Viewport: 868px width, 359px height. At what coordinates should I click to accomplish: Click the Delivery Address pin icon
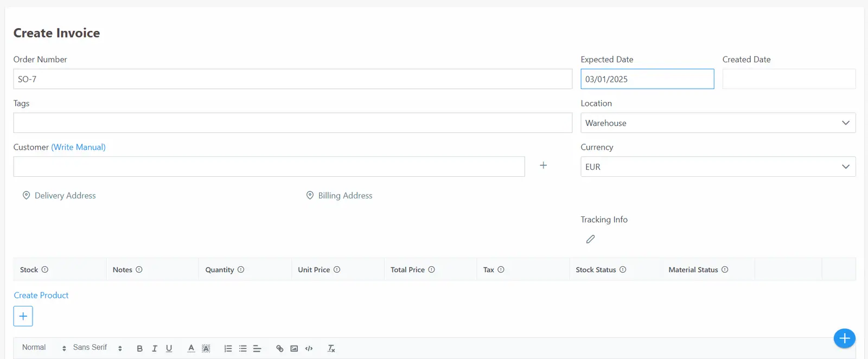(26, 195)
